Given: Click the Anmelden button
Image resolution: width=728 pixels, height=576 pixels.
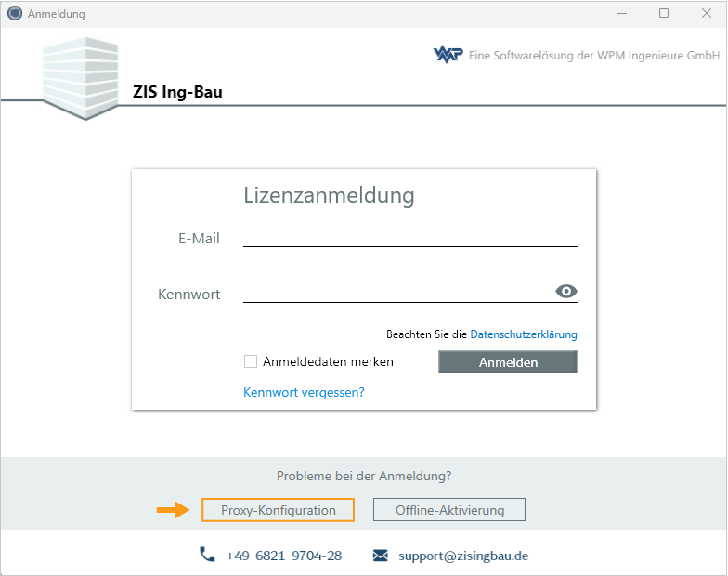Looking at the screenshot, I should point(507,362).
